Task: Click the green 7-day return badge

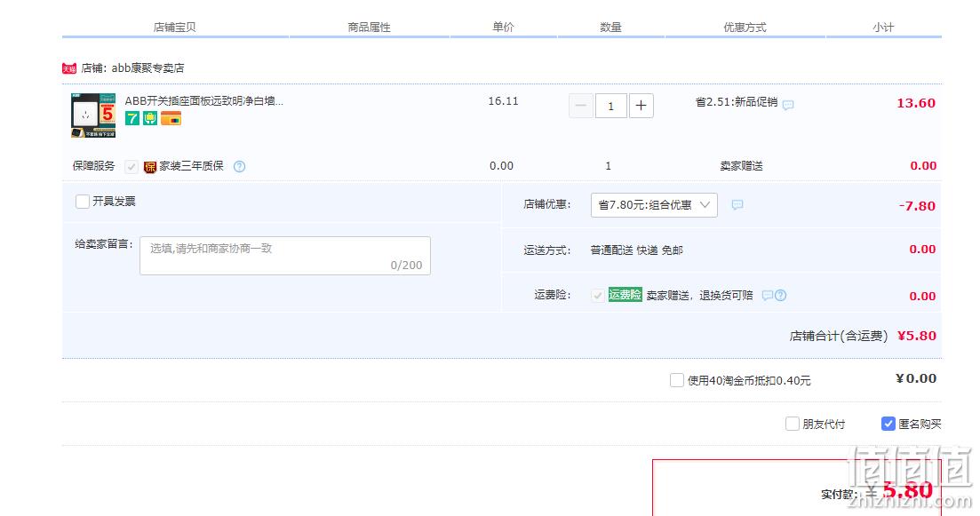Action: click(131, 118)
